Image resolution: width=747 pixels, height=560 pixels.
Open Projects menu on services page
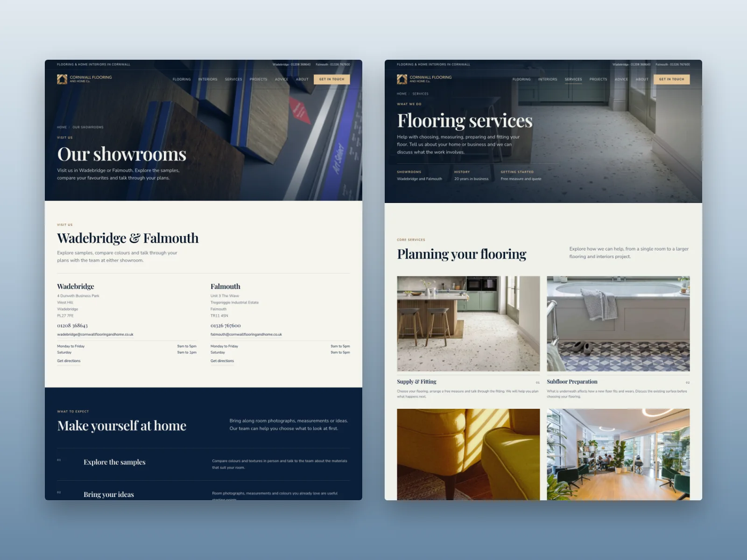[598, 79]
